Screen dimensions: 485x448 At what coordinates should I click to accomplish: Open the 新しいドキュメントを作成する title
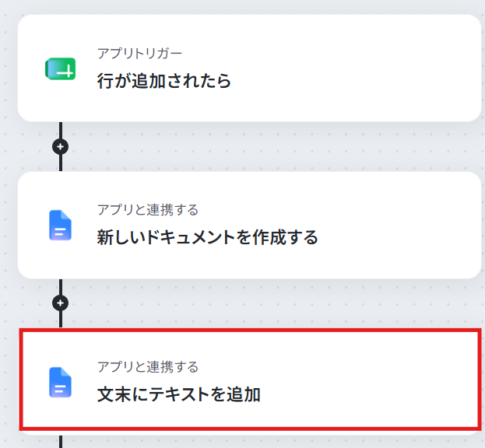207,237
